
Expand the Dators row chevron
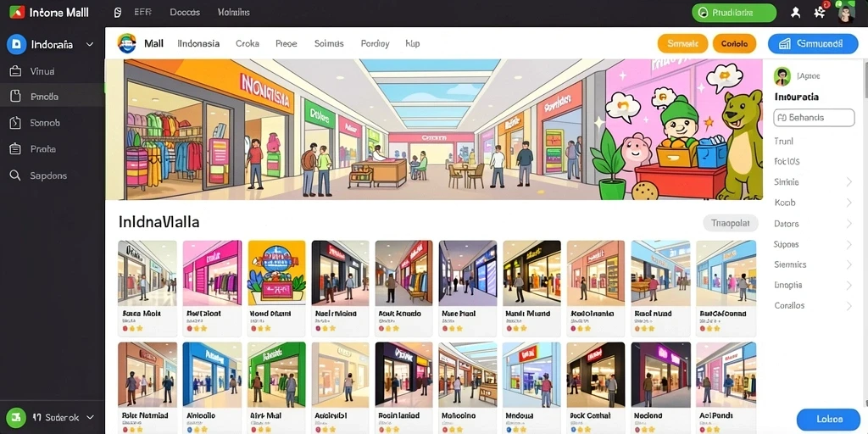849,224
